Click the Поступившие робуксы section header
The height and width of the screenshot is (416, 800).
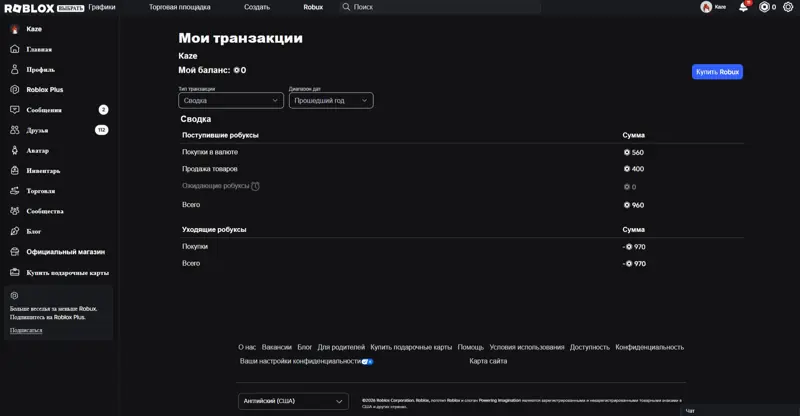coord(220,135)
